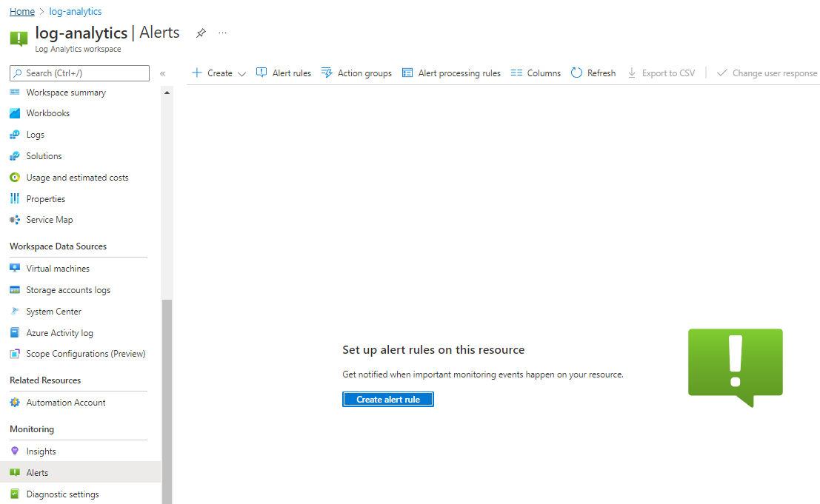The width and height of the screenshot is (820, 504).
Task: Click the Refresh circular arrow icon
Action: tap(576, 73)
